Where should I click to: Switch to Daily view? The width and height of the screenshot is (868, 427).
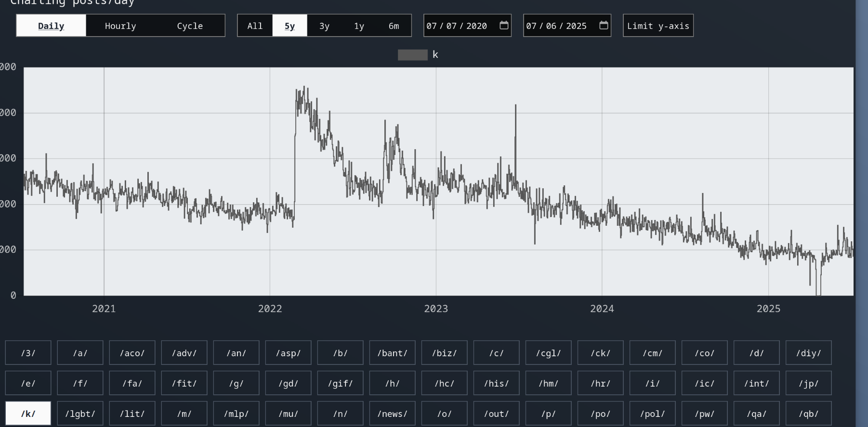[x=51, y=26]
